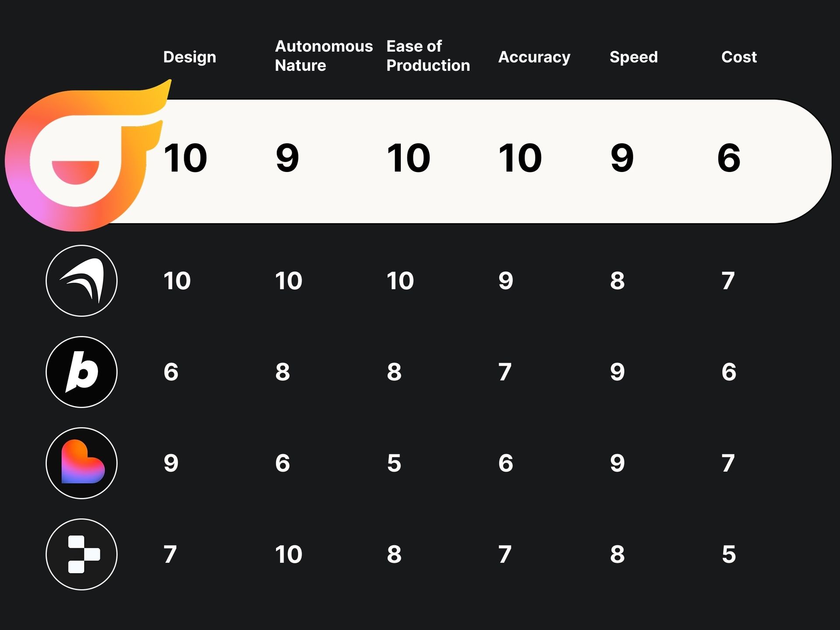The image size is (840, 630).
Task: Click the checkered row's Cost score 5
Action: [728, 554]
